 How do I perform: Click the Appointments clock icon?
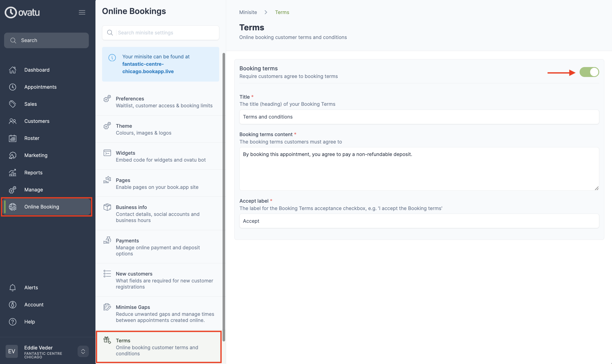click(x=12, y=87)
